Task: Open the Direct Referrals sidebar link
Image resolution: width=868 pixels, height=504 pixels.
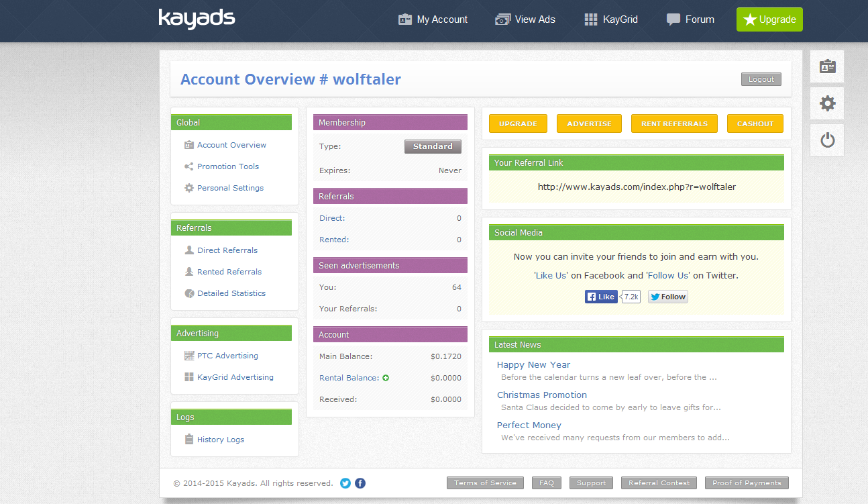Action: pyautogui.click(x=227, y=250)
